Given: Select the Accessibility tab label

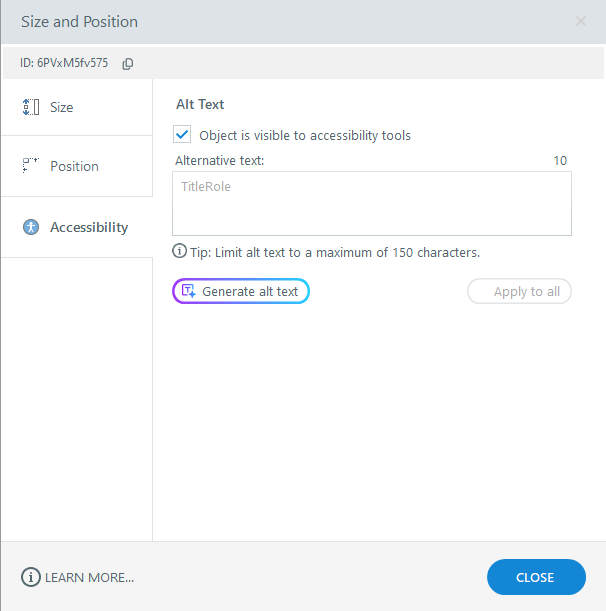Looking at the screenshot, I should 89,227.
